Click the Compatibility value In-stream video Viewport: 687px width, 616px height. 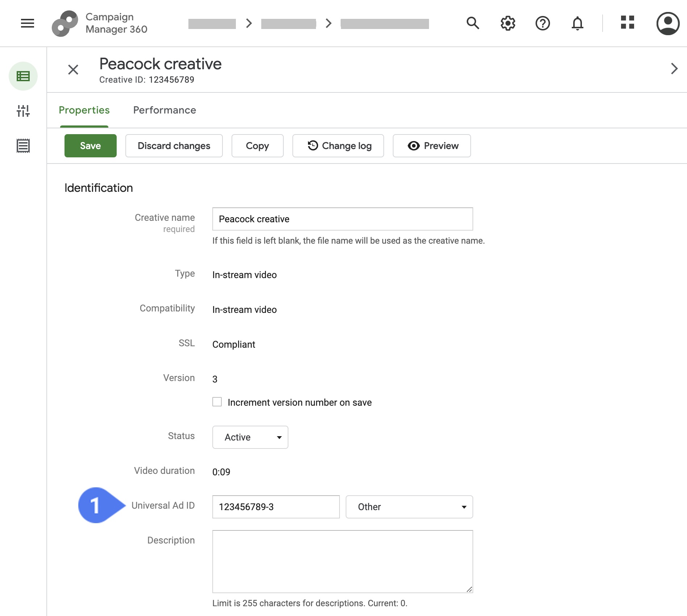[245, 310]
